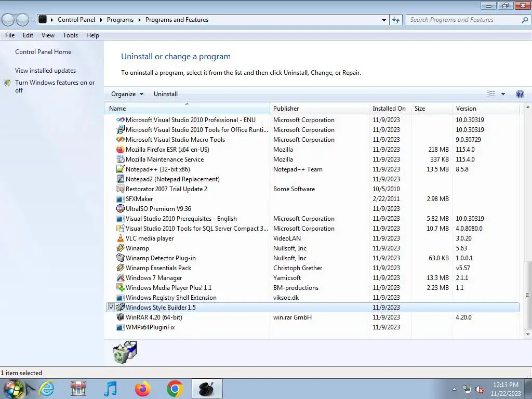Click the Programs breadcrumb
This screenshot has width=532, height=399.
pyautogui.click(x=120, y=20)
